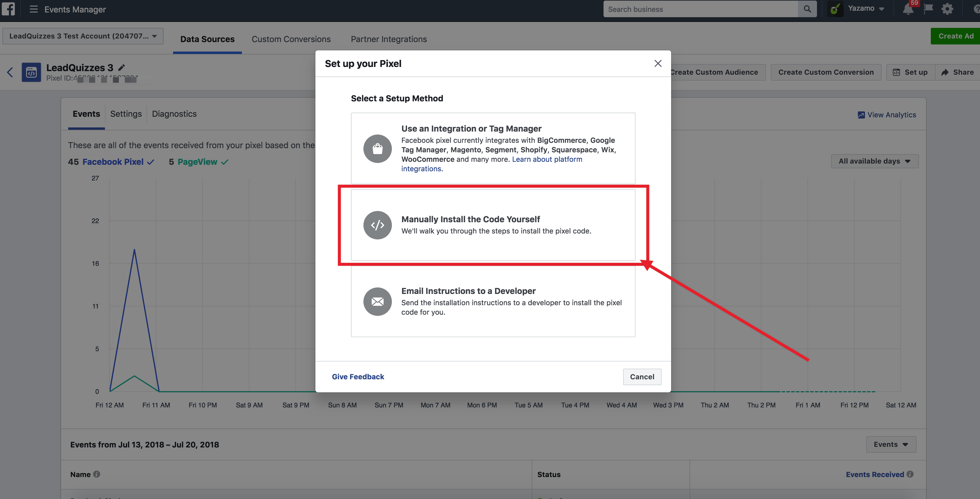The width and height of the screenshot is (980, 499).
Task: Click the info icon next to Events Received
Action: pos(910,474)
